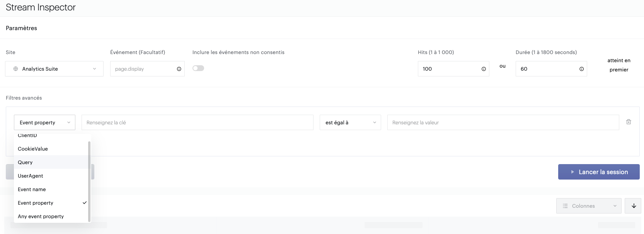Click the globe icon beside Analytics Suite
Screen dimensions: 644x234
(16, 69)
